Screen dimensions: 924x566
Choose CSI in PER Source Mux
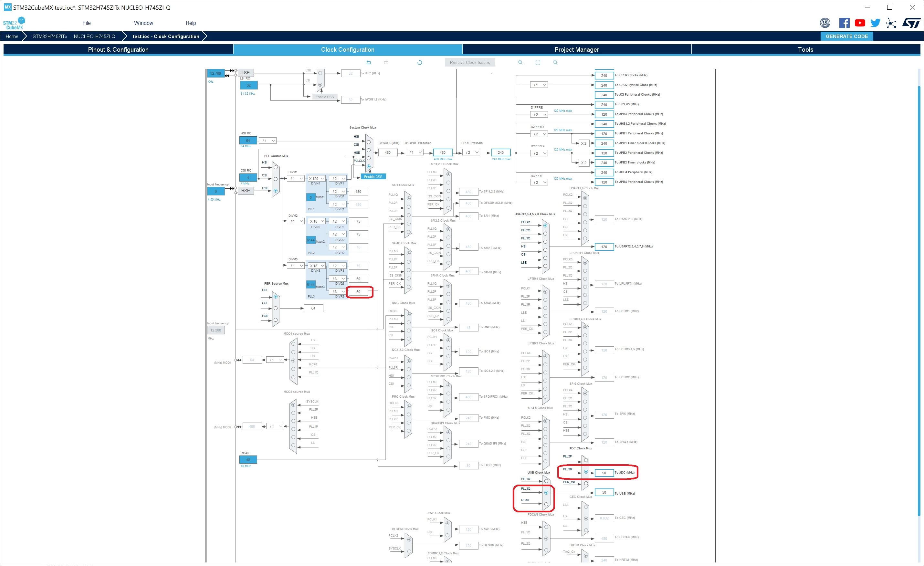point(276,308)
